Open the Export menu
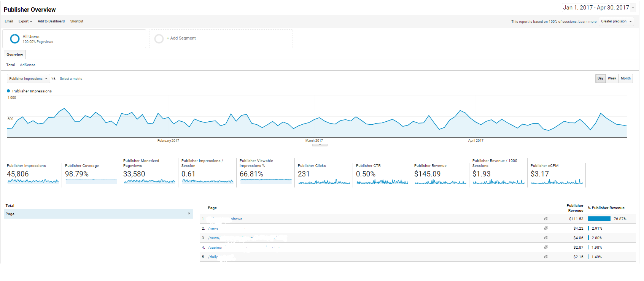644x281 pixels. (x=25, y=21)
